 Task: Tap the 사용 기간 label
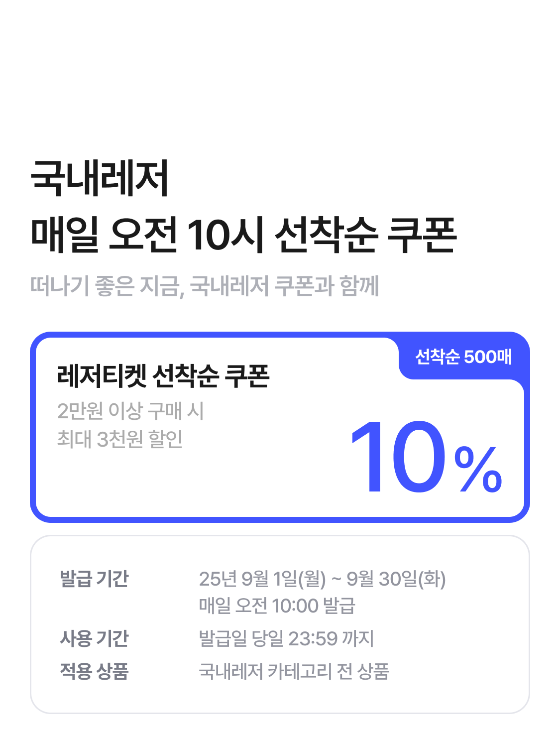[x=94, y=638]
